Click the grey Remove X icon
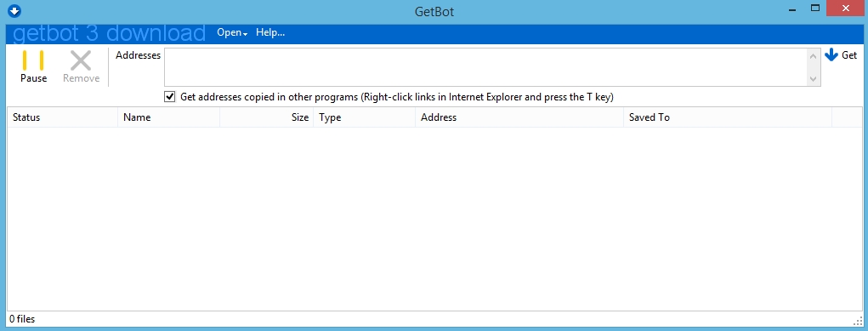Viewport: 868px width, 331px height. 81,60
